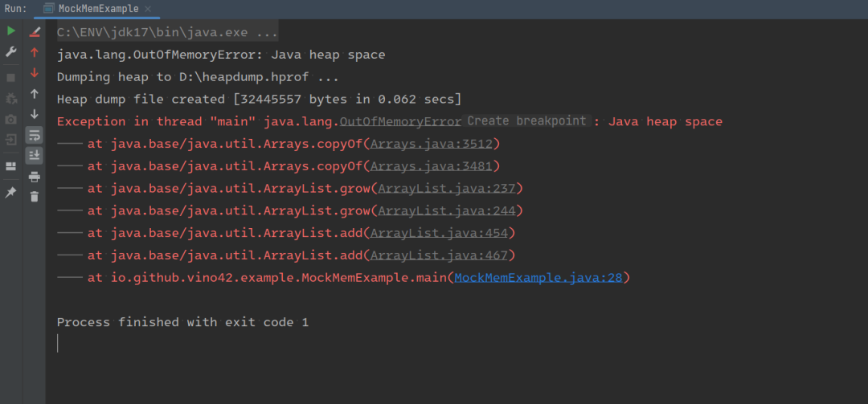Toggle soft-wrap for console output
This screenshot has width=868, height=404.
click(35, 135)
